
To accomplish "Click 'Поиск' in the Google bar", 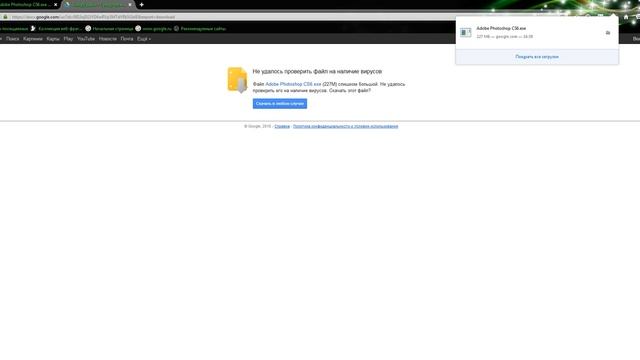I will coord(13,39).
